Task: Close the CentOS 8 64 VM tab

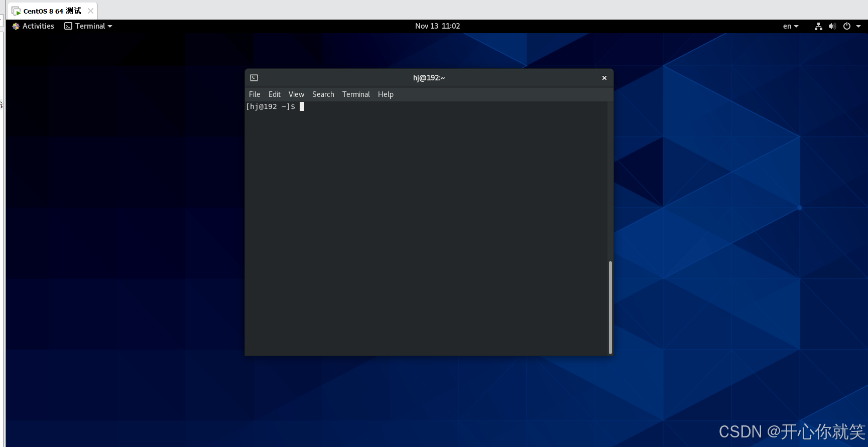Action: [90, 11]
